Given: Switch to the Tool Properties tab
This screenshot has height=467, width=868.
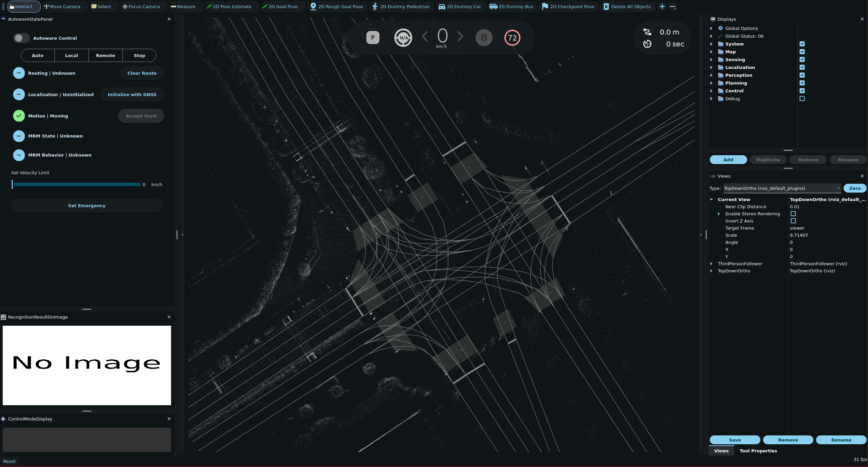Looking at the screenshot, I should [758, 451].
